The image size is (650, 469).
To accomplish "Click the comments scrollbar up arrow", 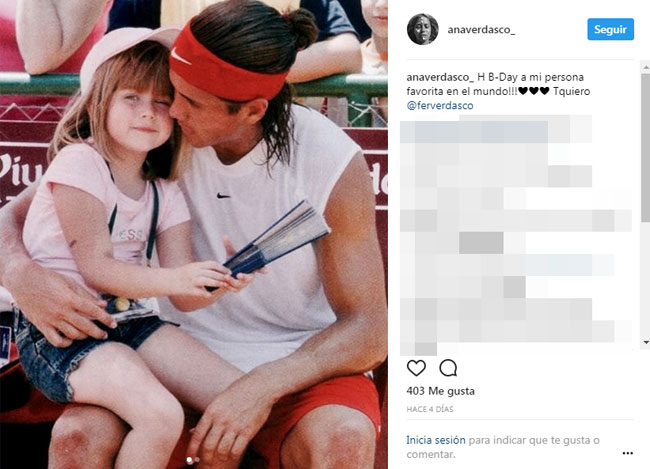I will (x=646, y=67).
